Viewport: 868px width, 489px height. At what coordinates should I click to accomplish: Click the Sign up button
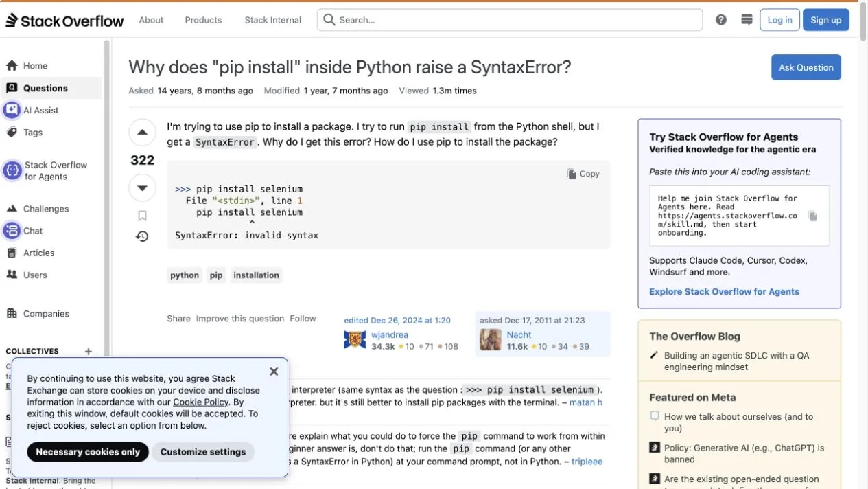825,20
